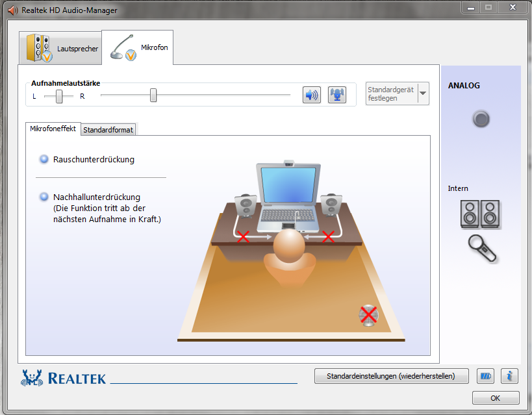Switch to the Mikrofon tab
The image size is (532, 415).
click(x=138, y=47)
